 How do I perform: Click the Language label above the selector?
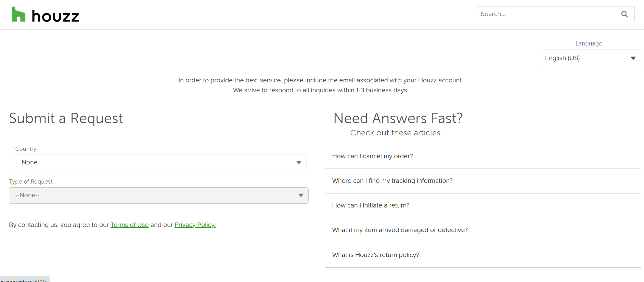pyautogui.click(x=589, y=44)
